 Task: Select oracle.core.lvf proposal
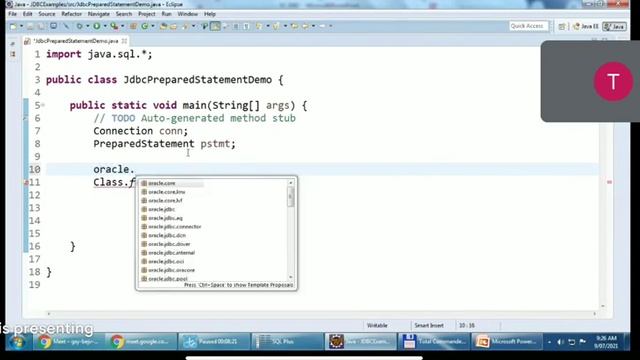coord(165,200)
